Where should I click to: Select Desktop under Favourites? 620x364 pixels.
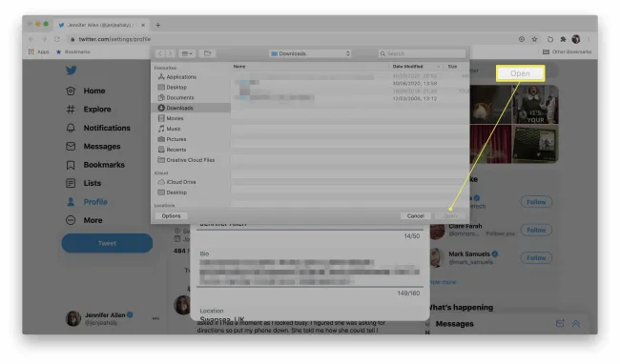tap(173, 88)
